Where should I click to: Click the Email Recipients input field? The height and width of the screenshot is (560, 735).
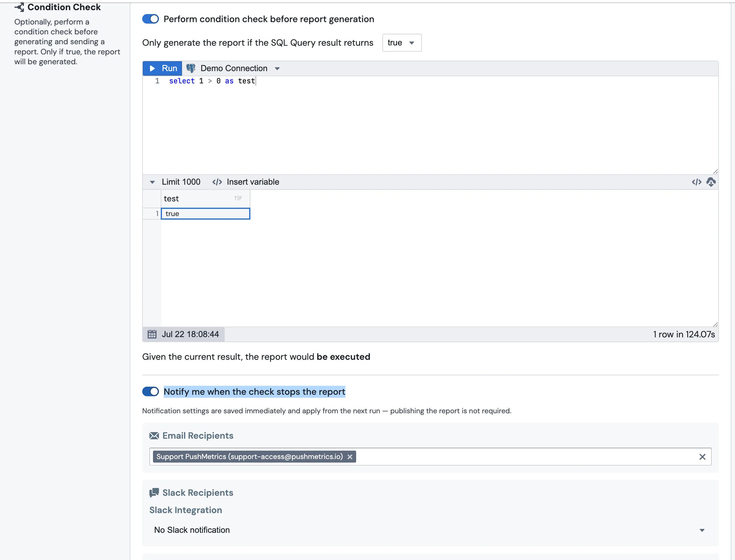[x=430, y=457]
